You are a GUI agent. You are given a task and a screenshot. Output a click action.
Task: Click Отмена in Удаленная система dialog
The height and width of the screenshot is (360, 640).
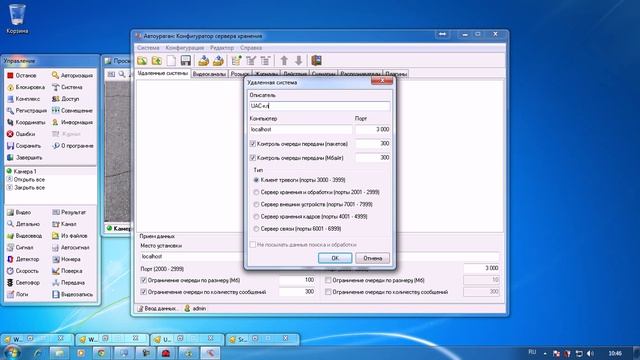click(372, 258)
